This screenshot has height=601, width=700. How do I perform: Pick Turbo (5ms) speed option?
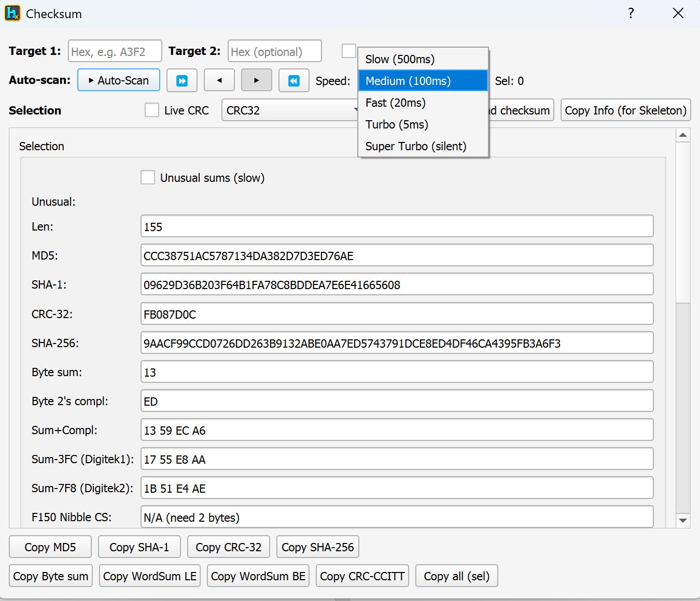423,124
